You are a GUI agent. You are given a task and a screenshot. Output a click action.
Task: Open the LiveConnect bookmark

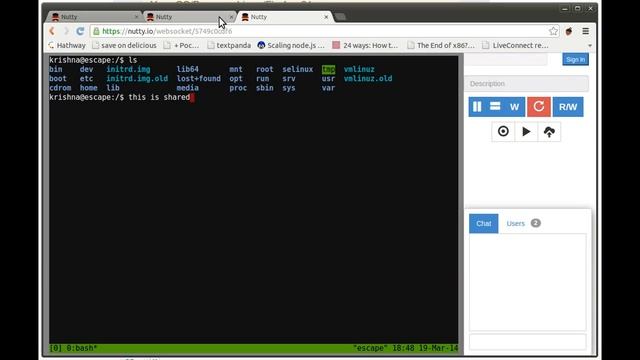tap(516, 45)
